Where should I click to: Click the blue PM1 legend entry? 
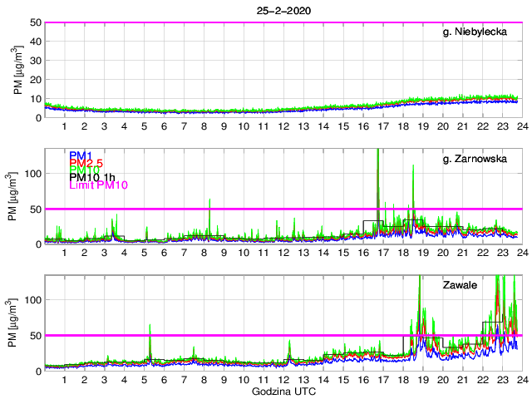click(x=81, y=155)
